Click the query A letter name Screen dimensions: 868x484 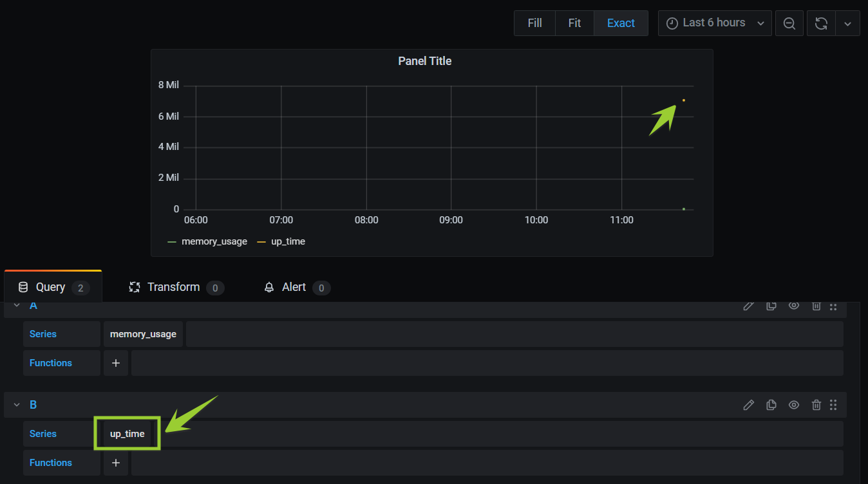click(33, 306)
